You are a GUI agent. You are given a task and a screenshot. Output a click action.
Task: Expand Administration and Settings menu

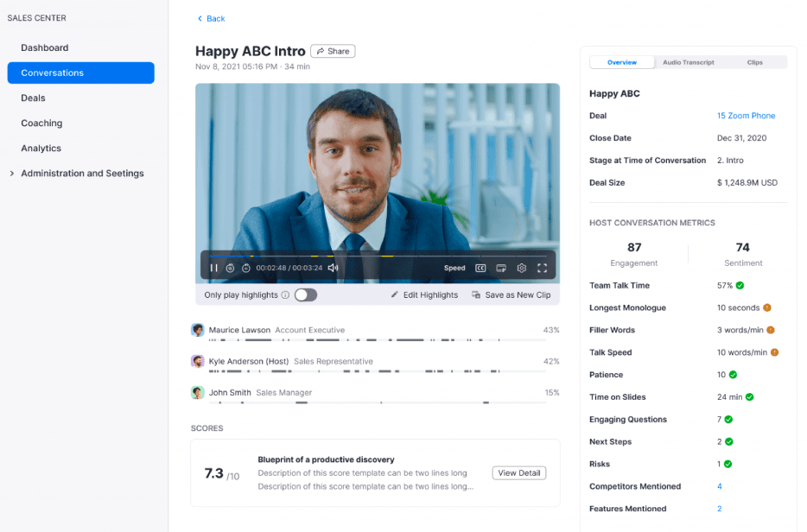point(12,174)
